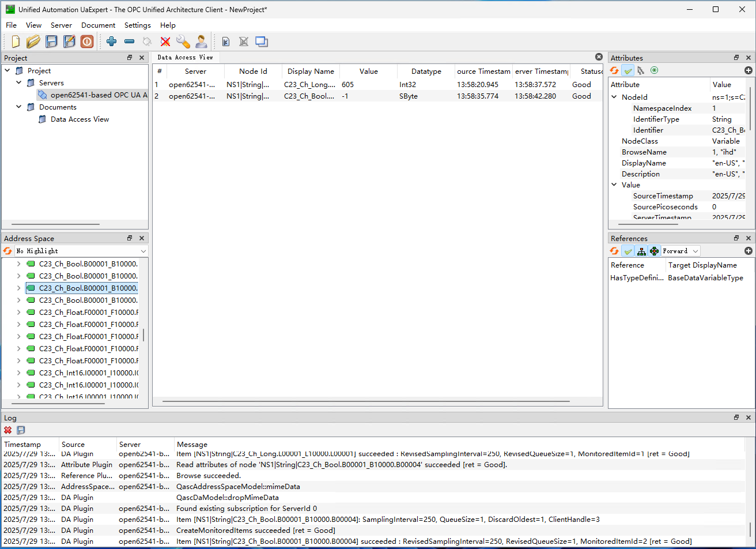This screenshot has height=549, width=756.
Task: Click green circle icon in Attributes toolbar
Action: [654, 70]
